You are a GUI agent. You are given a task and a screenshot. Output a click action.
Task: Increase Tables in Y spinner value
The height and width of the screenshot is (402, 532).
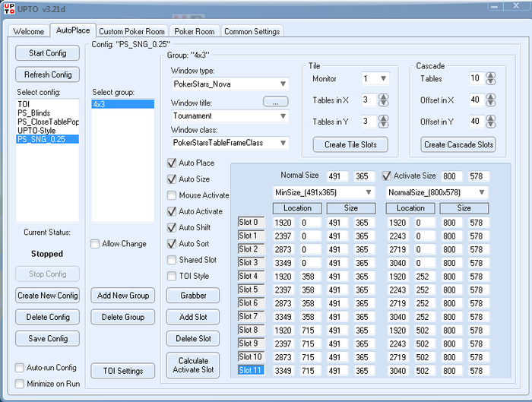click(x=384, y=118)
